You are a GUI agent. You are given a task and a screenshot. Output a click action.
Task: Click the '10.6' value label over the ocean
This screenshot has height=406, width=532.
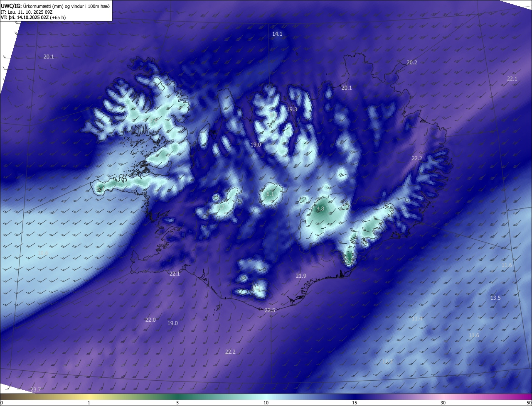43,253
